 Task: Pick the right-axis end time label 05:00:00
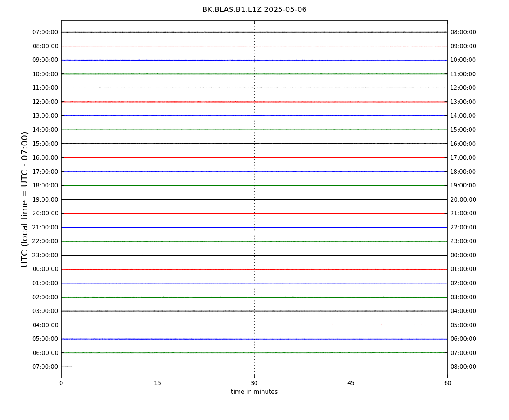463,325
